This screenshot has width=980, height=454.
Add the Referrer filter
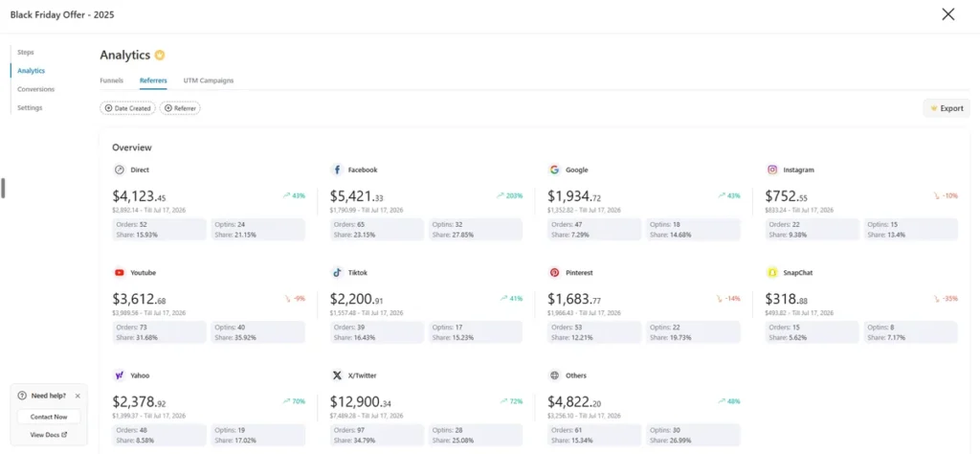pos(180,108)
